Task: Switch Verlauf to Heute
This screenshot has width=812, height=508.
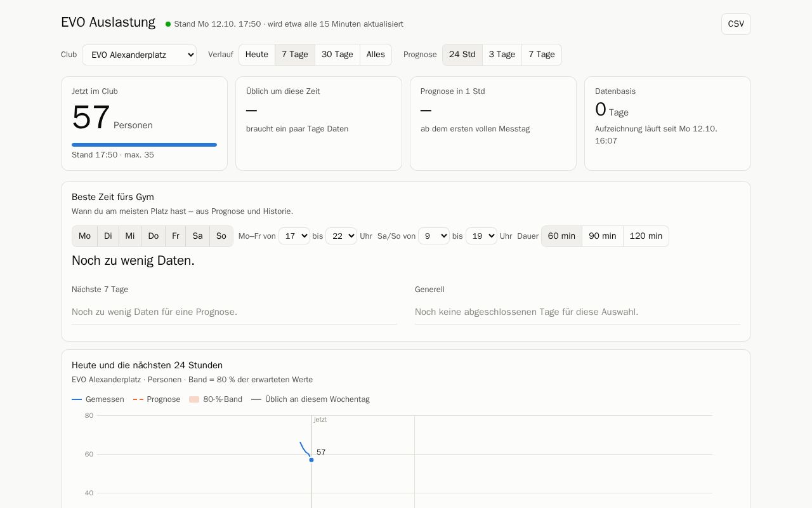Action: (x=257, y=55)
